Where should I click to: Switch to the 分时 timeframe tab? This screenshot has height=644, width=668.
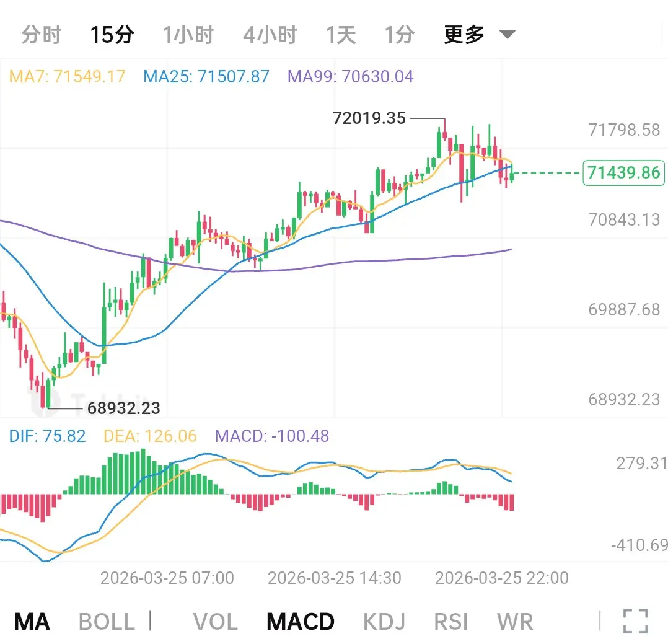(42, 35)
